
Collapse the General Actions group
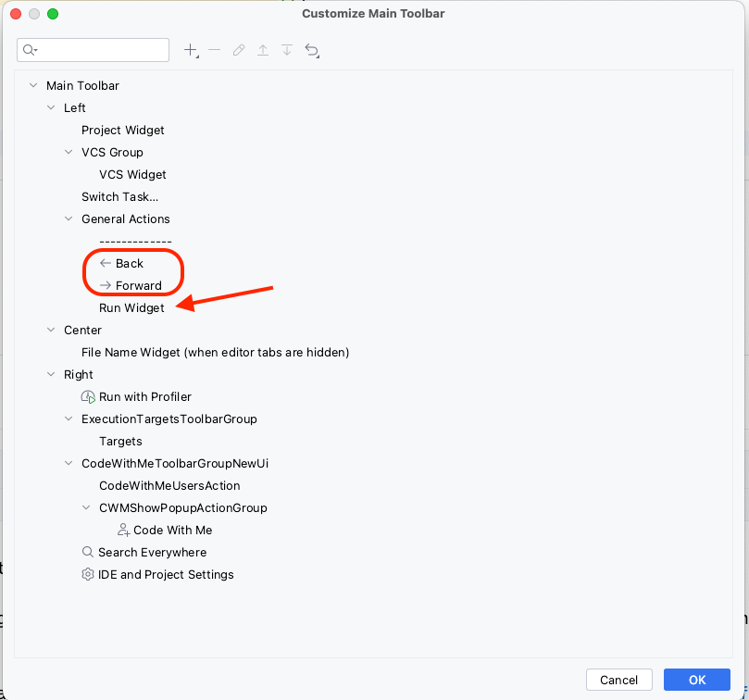(68, 219)
